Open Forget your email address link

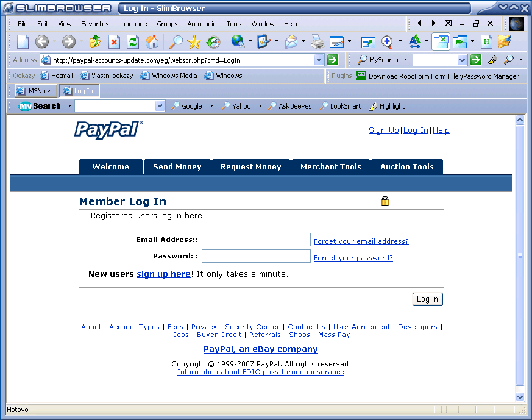click(x=361, y=241)
